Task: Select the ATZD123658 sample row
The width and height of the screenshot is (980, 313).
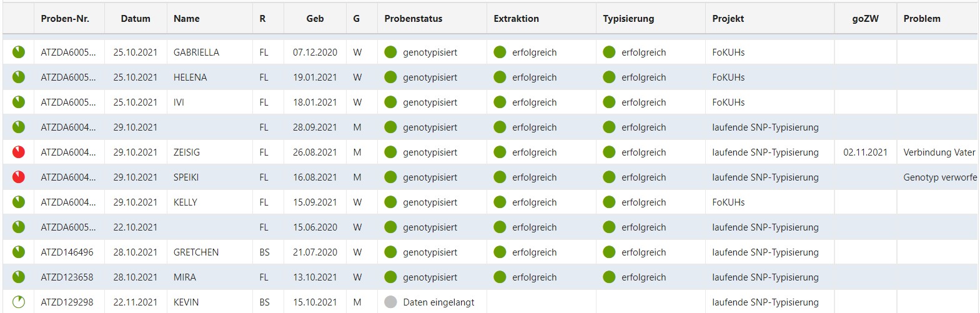Action: click(x=67, y=277)
